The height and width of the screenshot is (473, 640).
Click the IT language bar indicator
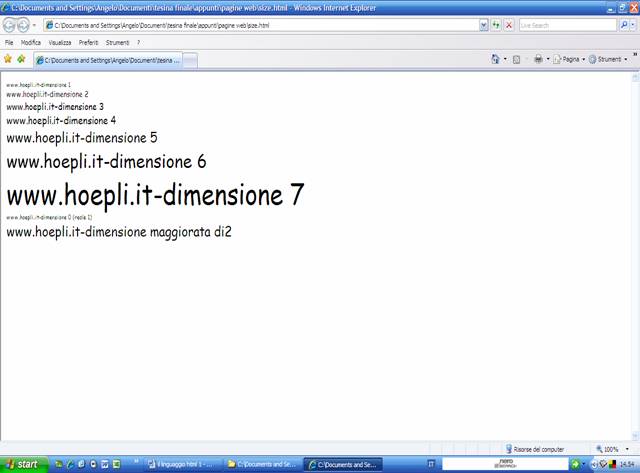point(431,464)
